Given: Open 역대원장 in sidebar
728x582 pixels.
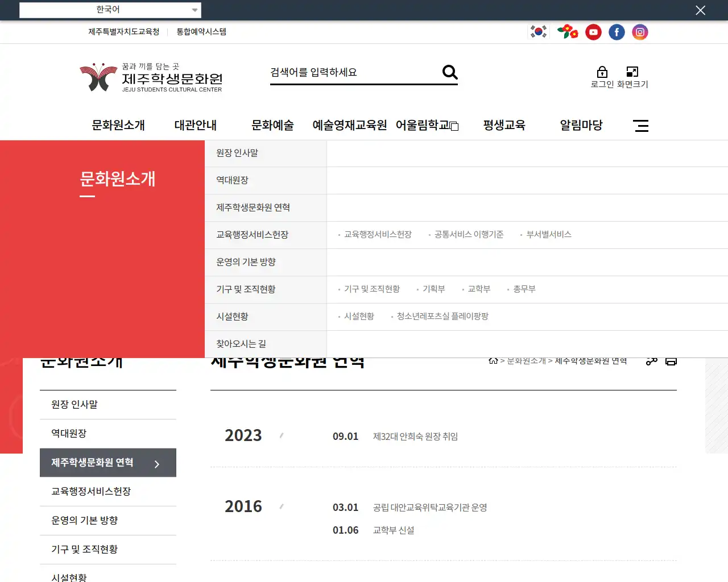Looking at the screenshot, I should tap(108, 434).
